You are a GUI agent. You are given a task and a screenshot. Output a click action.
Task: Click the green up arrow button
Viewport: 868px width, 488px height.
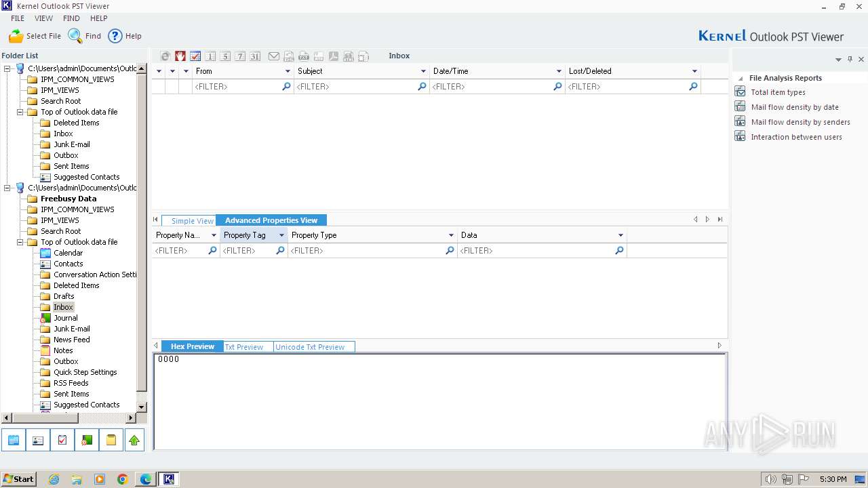point(134,441)
